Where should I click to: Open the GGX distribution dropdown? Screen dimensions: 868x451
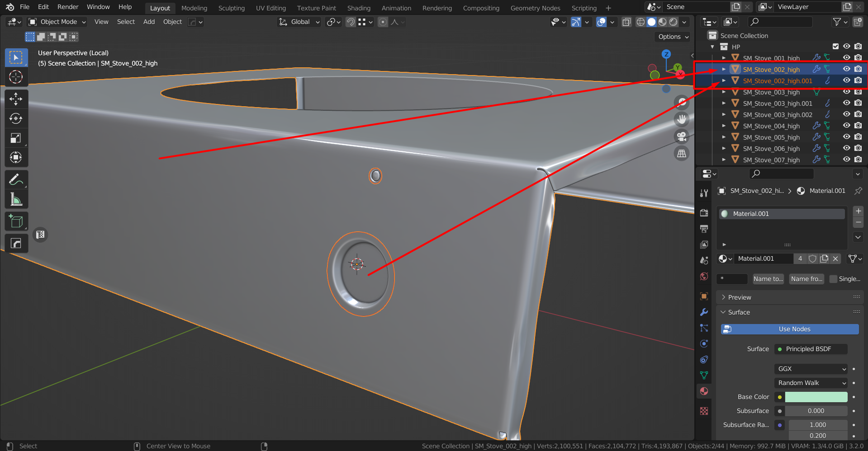pyautogui.click(x=811, y=369)
